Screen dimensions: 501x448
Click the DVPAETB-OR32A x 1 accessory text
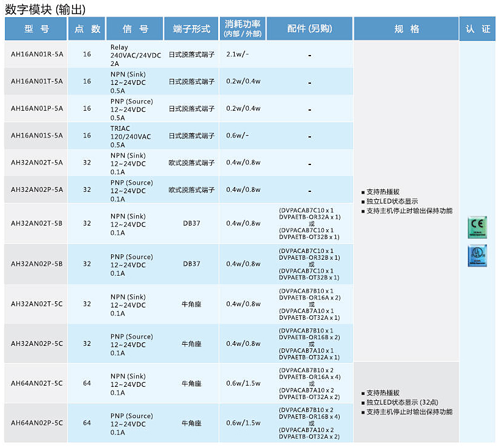point(310,217)
